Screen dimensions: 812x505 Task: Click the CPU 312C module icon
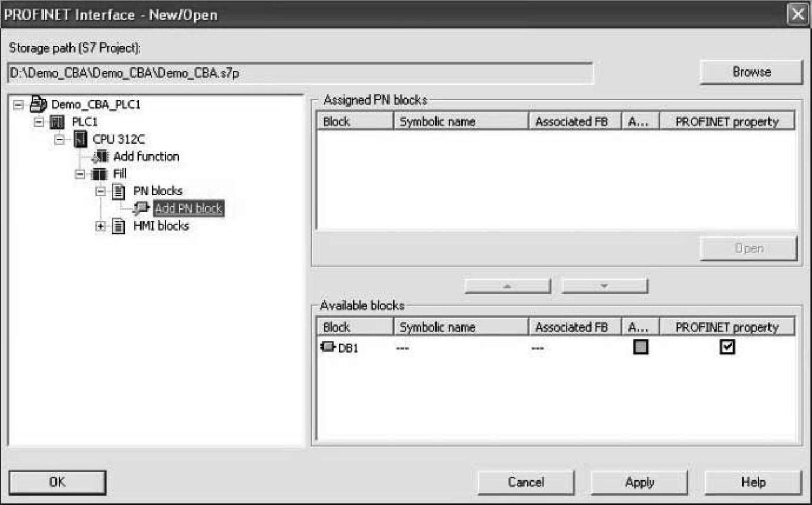tap(80, 139)
